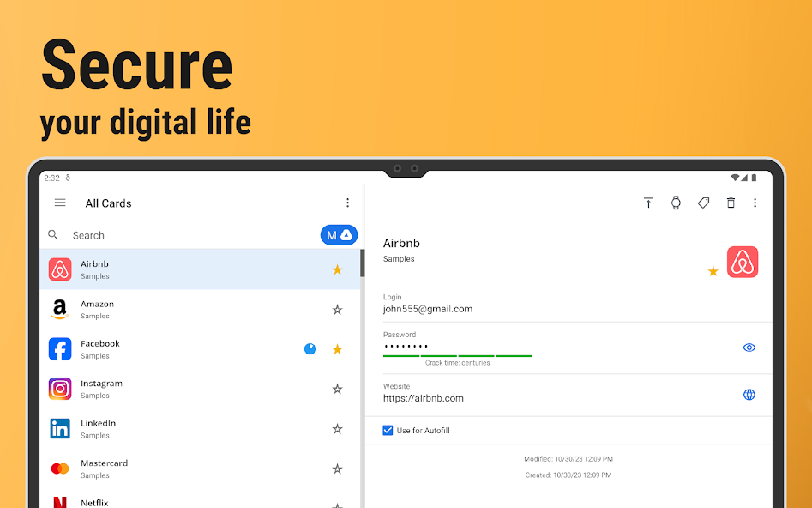Image resolution: width=812 pixels, height=508 pixels.
Task: Select the Facebook card
Action: (200, 349)
